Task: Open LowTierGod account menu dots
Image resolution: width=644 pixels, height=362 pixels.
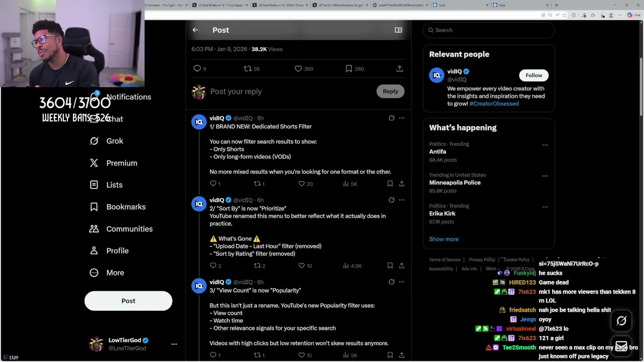Action: [x=174, y=344]
